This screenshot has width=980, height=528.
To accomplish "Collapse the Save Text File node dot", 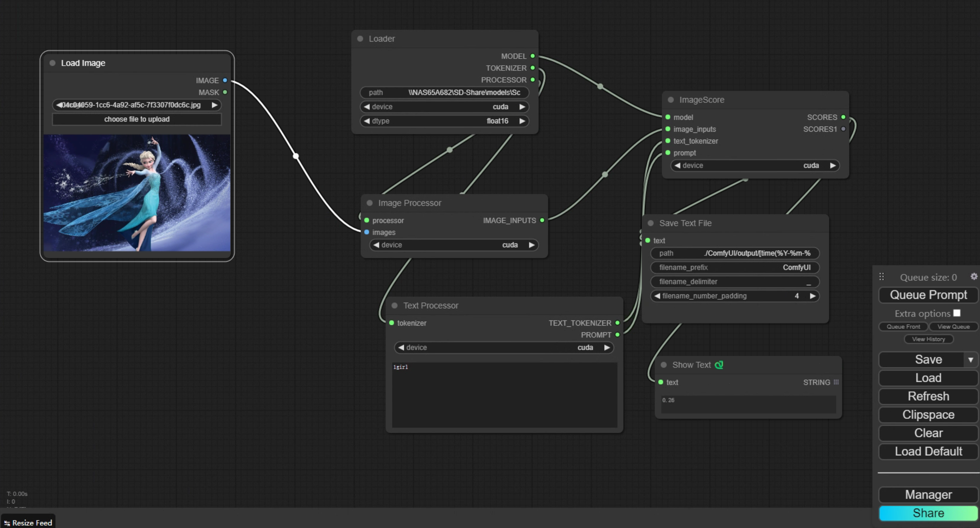I will pos(650,223).
